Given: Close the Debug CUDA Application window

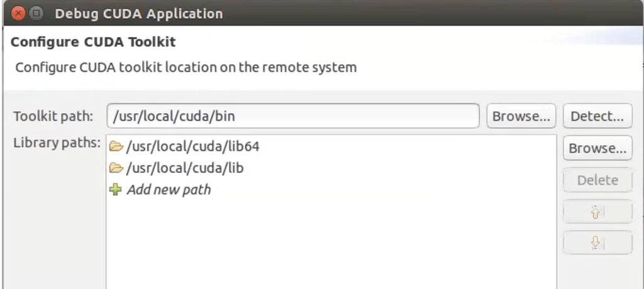Looking at the screenshot, I should point(21,13).
